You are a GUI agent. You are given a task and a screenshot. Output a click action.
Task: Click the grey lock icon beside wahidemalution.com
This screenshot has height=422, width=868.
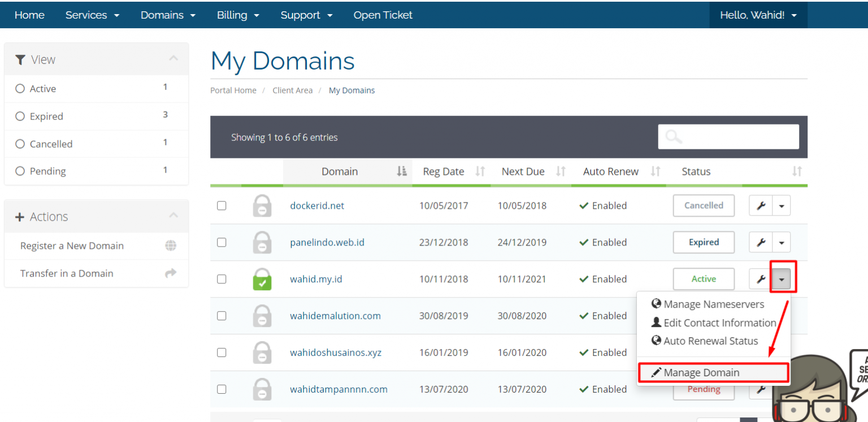(x=262, y=316)
